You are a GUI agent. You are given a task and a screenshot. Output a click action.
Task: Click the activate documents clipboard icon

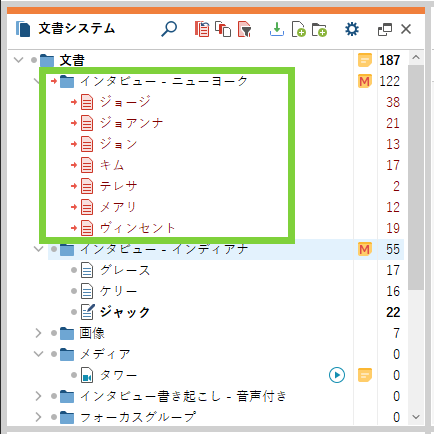click(202, 29)
